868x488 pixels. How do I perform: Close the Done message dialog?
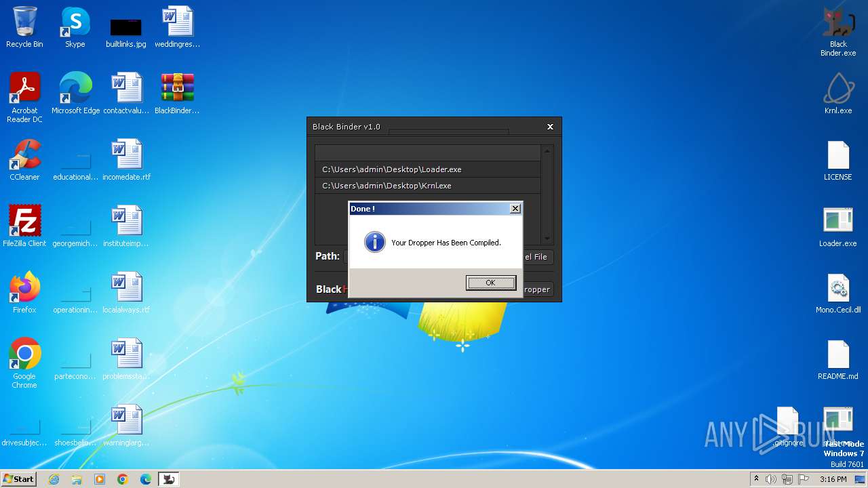(515, 209)
